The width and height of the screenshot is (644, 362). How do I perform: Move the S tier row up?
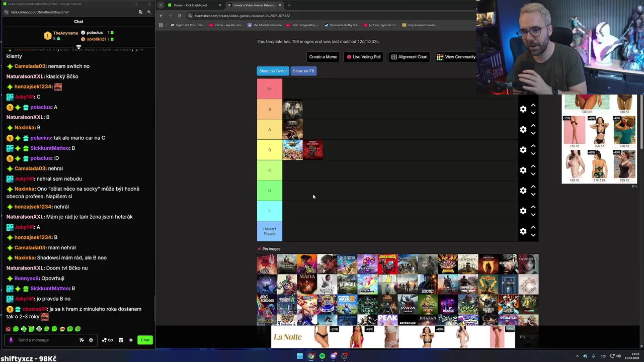click(x=533, y=106)
